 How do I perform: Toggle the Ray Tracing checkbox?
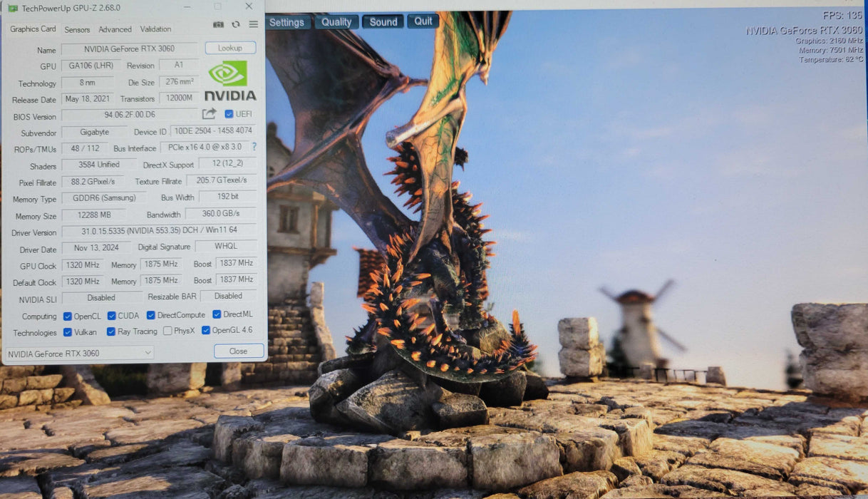[x=111, y=331]
